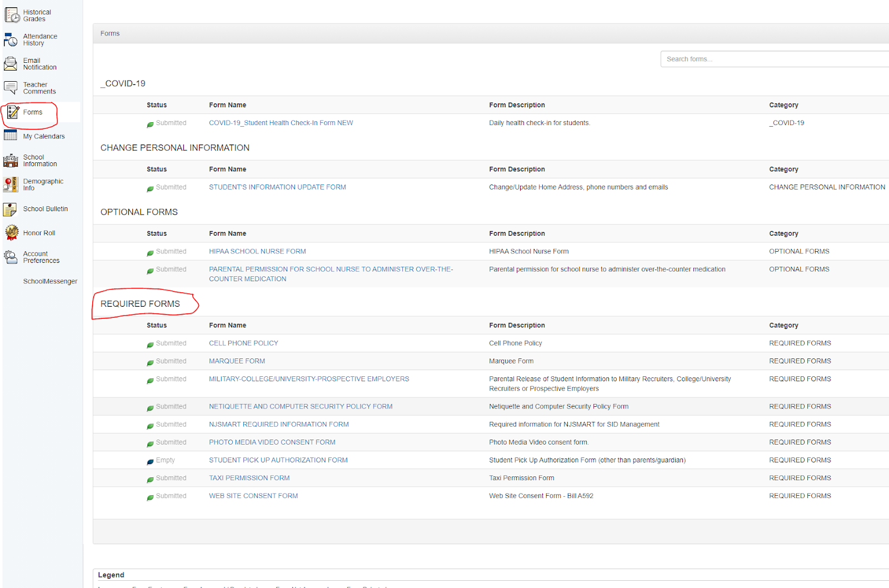The image size is (889, 588).
Task: Click the 'Legend' heading text
Action: [111, 575]
